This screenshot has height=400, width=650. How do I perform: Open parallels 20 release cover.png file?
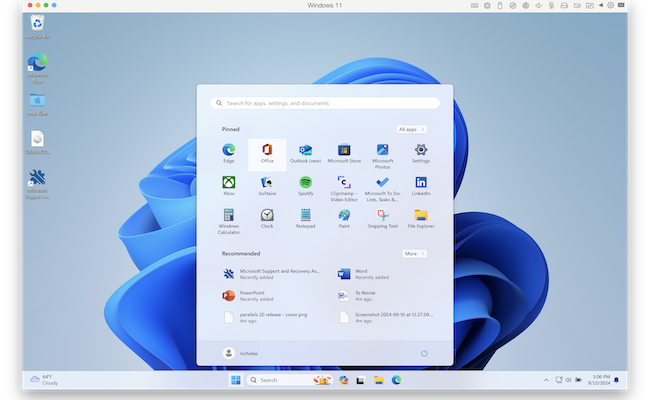pyautogui.click(x=265, y=318)
